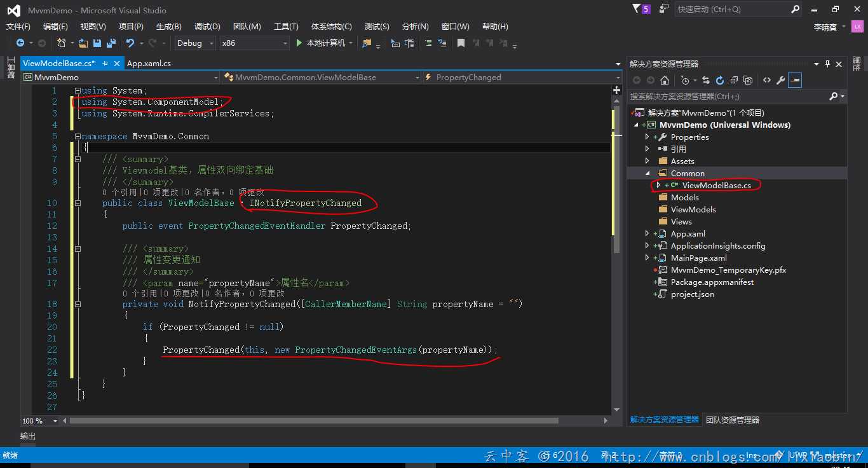Open the pending changes filter clock icon
The image size is (868, 468).
pyautogui.click(x=686, y=80)
